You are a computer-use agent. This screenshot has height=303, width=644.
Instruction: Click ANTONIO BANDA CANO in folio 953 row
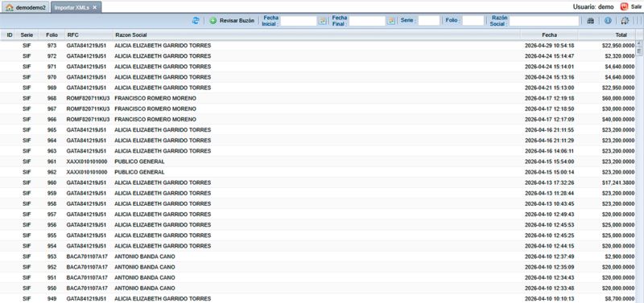pyautogui.click(x=145, y=256)
